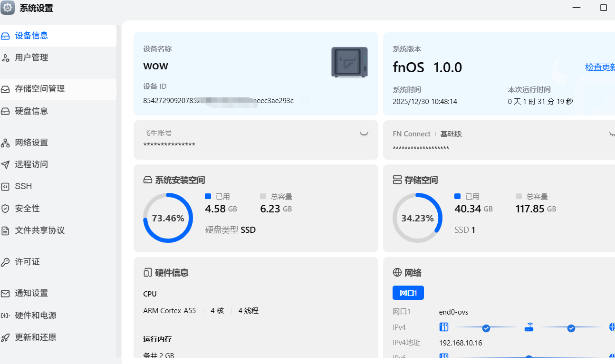Click the 检查更新 link
Image resolution: width=615 pixels, height=364 pixels.
[600, 67]
